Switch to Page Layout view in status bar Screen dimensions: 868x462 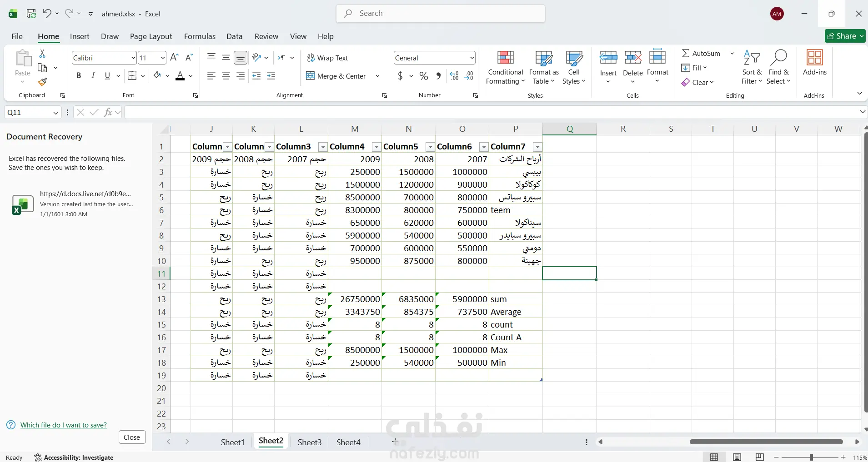(737, 457)
